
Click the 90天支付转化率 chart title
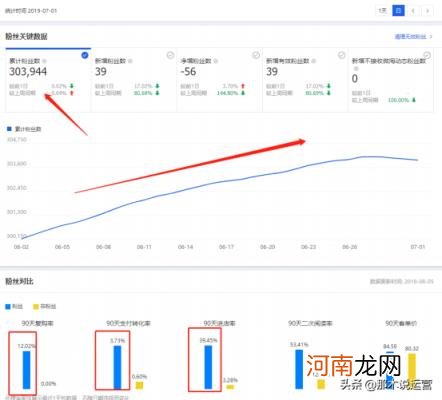point(128,323)
